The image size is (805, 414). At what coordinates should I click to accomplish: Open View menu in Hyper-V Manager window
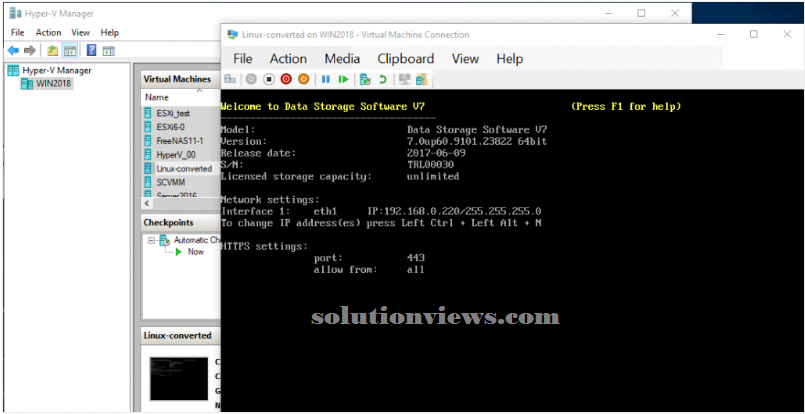point(81,32)
